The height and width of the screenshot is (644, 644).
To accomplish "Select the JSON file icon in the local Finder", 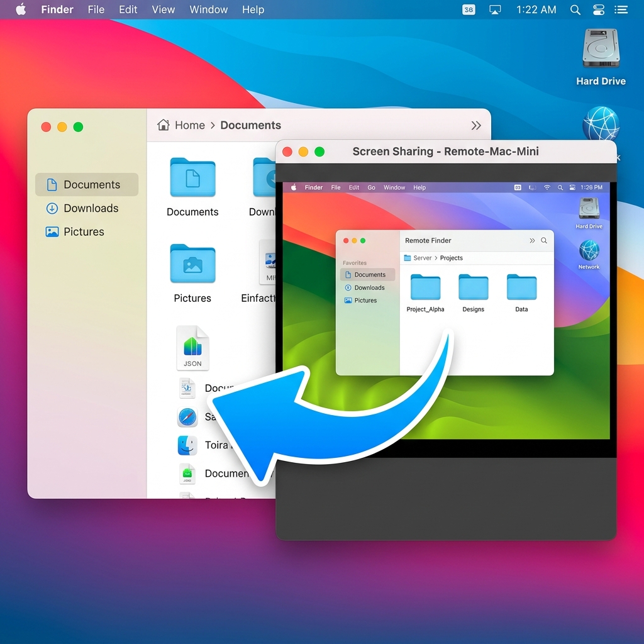I will [x=192, y=348].
